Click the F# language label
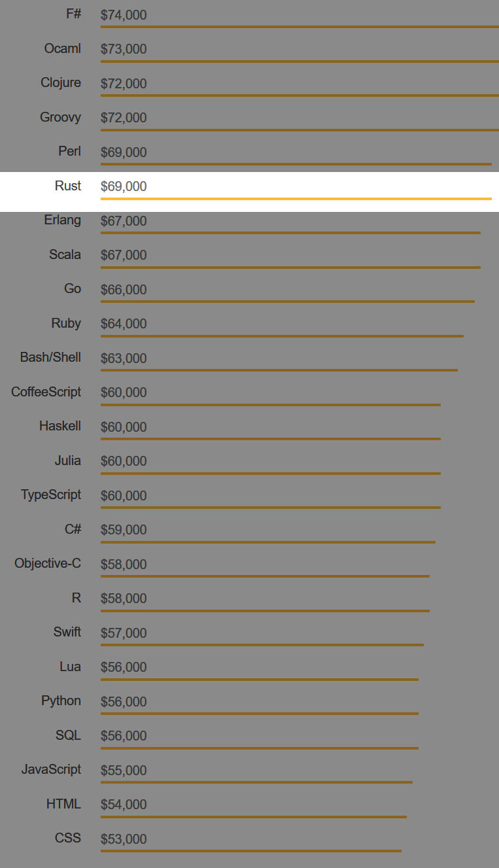Screen dimensions: 499x868 tap(73, 14)
